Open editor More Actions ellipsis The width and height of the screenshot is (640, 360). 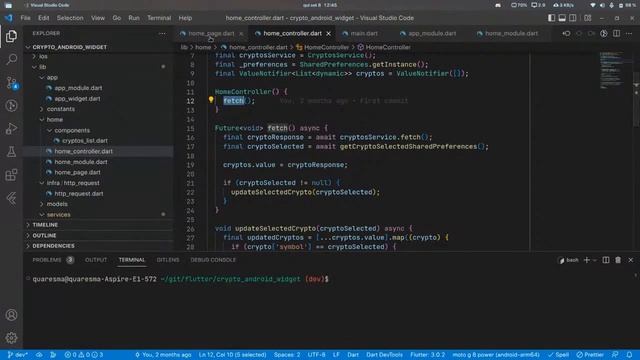[629, 33]
